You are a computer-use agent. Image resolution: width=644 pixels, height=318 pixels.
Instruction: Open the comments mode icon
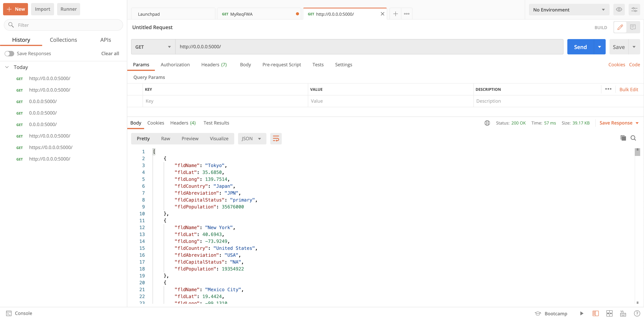[633, 27]
